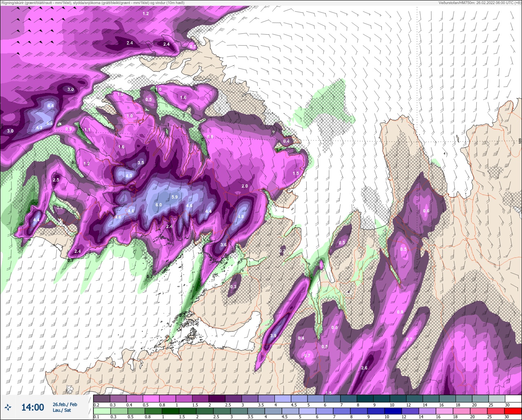Click the 1.1 precipitation value label
This screenshot has height=420, width=522.
click(87, 130)
